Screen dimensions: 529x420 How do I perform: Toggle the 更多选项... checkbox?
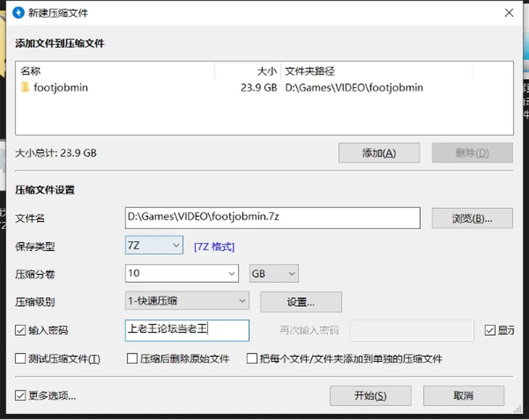(x=20, y=395)
